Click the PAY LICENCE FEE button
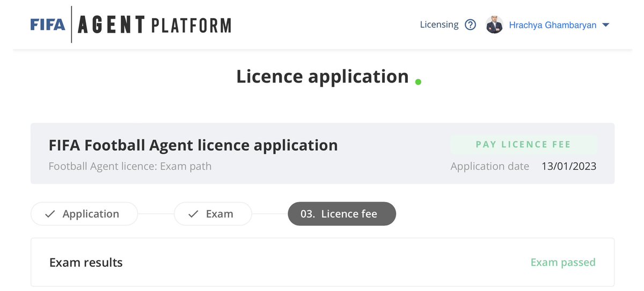The height and width of the screenshot is (291, 644). 523,145
